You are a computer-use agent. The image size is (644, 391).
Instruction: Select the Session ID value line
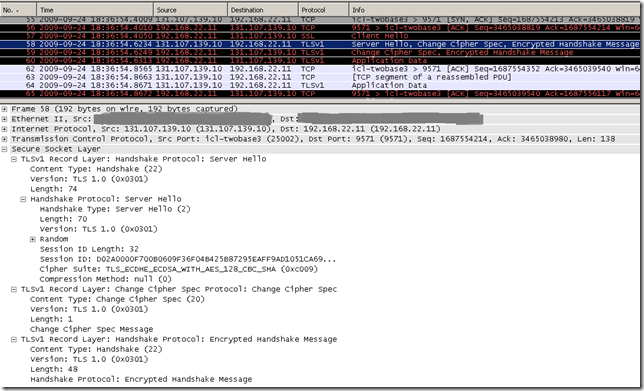coord(188,259)
